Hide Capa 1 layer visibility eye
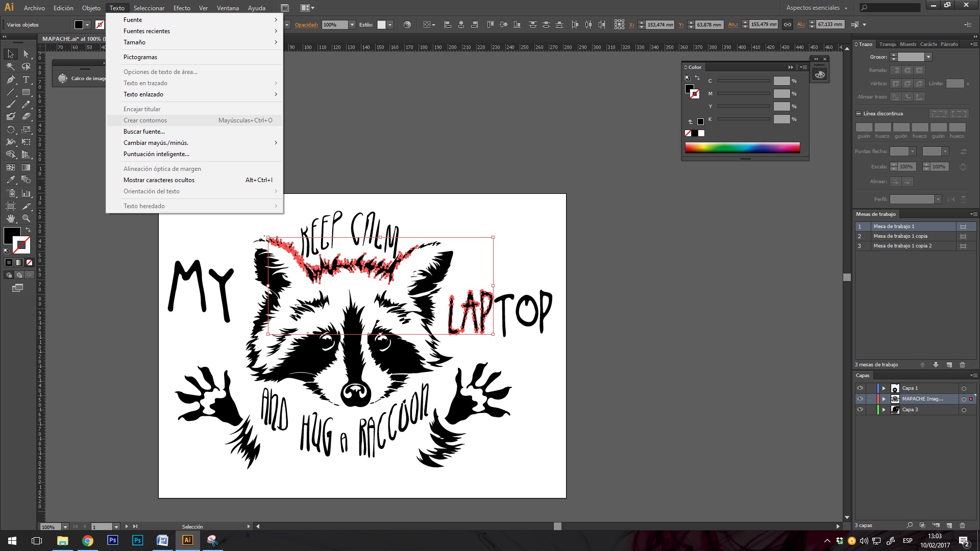The image size is (980, 551). 860,388
